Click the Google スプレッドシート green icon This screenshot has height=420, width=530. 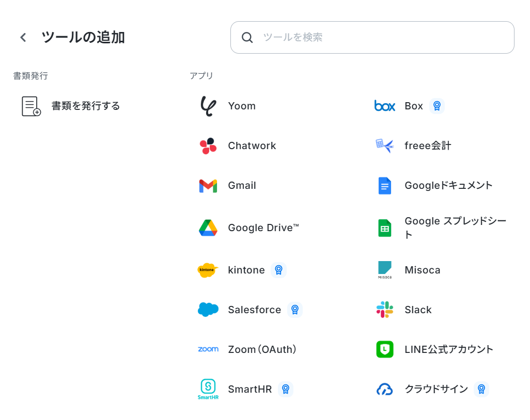click(x=385, y=228)
